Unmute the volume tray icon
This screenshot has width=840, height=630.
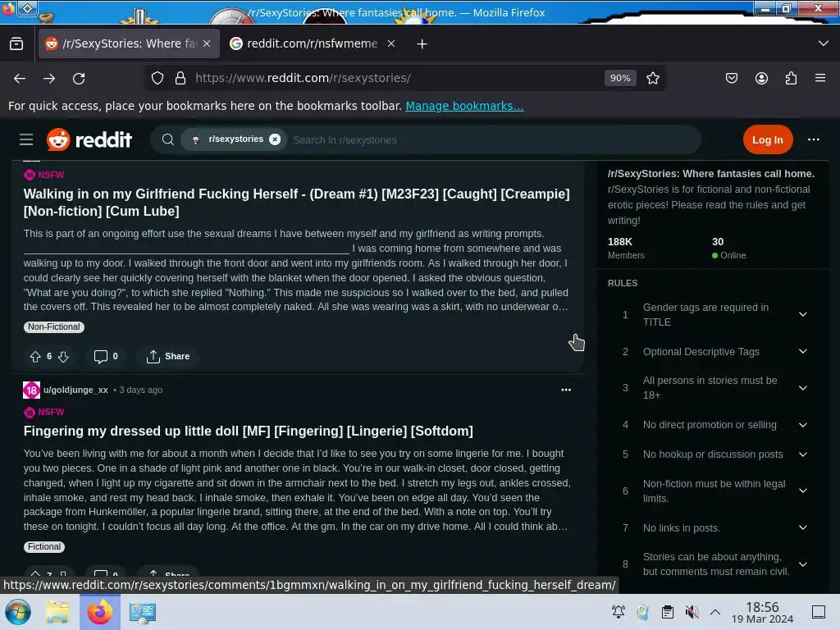pos(692,612)
